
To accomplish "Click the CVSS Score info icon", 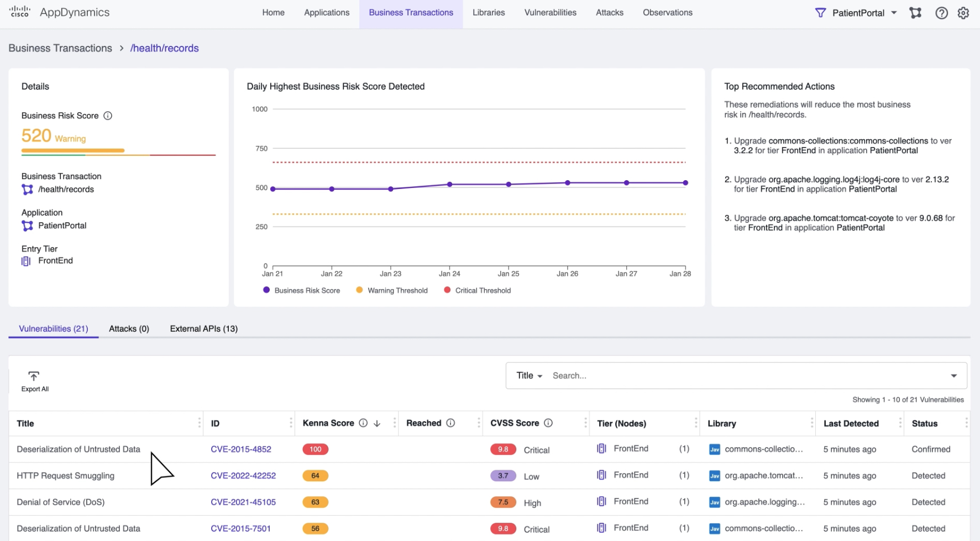I will click(x=548, y=423).
